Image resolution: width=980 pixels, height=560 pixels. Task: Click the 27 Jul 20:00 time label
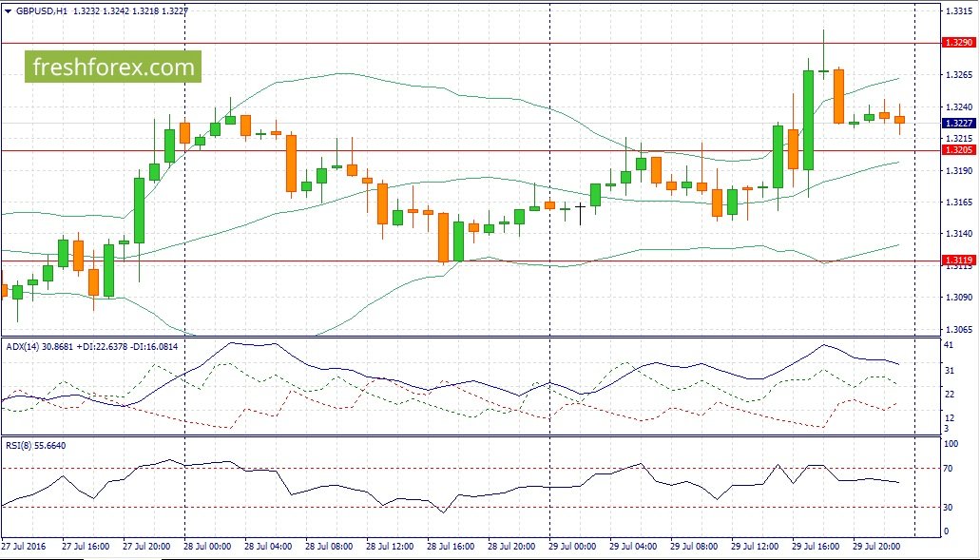147,546
